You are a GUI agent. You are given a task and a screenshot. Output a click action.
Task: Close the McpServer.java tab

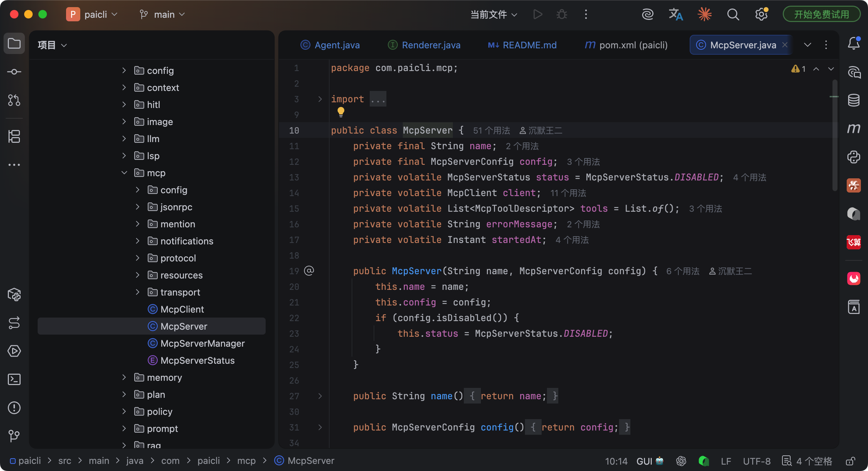(x=785, y=45)
